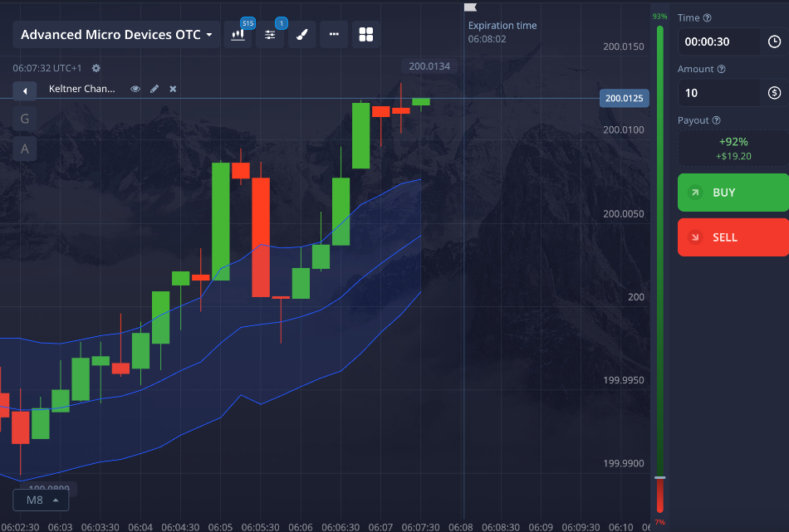Click the Amount help question icon
The width and height of the screenshot is (789, 532).
pyautogui.click(x=721, y=69)
